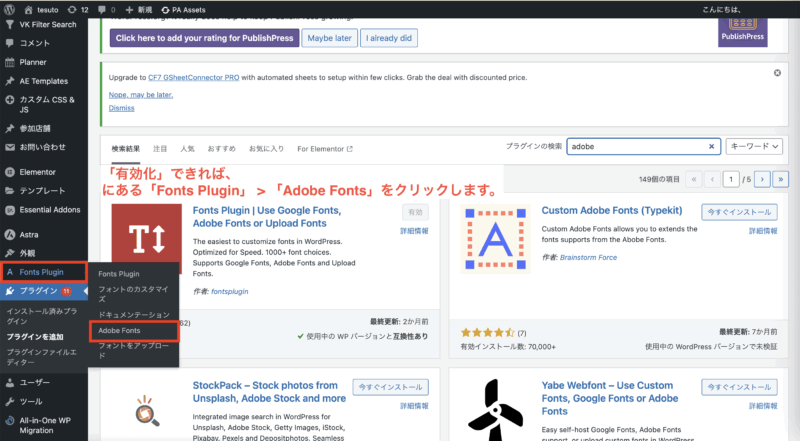Open the Custom Adobe Fonts thumbnail image

(495, 239)
